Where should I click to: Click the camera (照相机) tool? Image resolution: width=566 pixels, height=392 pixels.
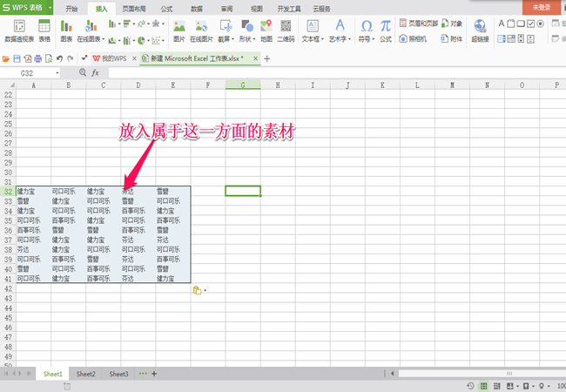(413, 38)
